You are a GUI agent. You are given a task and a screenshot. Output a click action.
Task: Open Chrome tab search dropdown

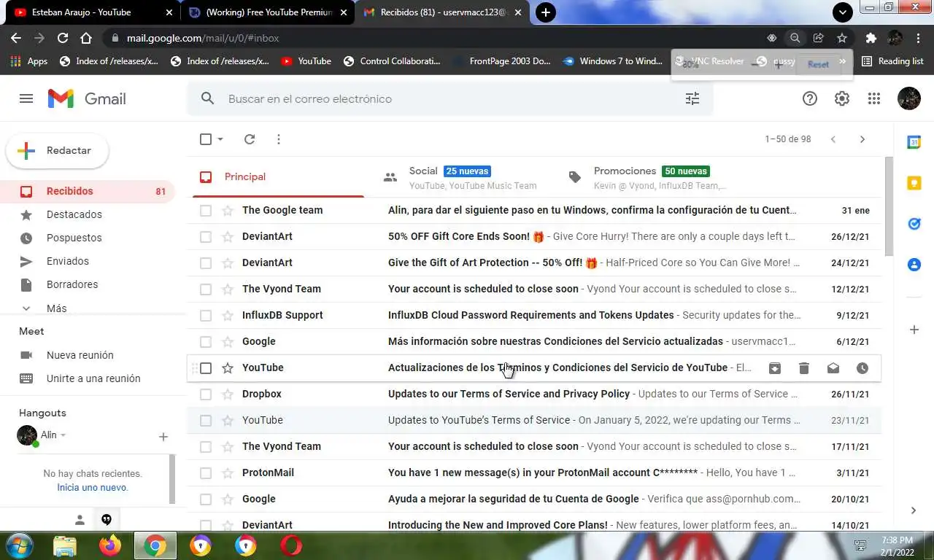(843, 12)
